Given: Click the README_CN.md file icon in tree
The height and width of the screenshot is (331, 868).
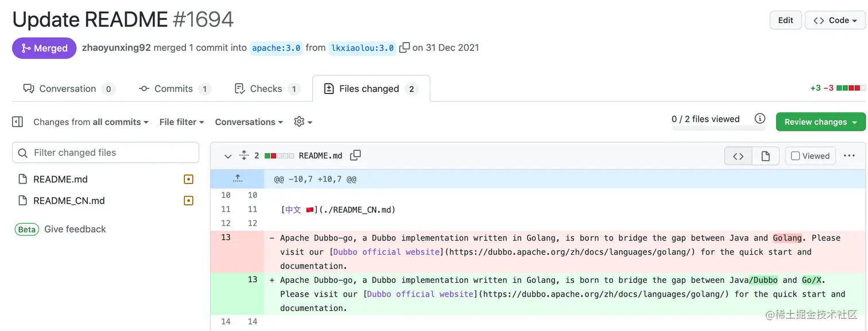Looking at the screenshot, I should click(x=23, y=201).
